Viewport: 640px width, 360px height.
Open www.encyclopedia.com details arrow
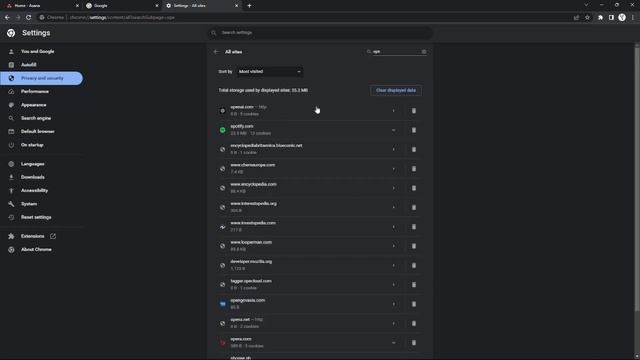click(393, 188)
